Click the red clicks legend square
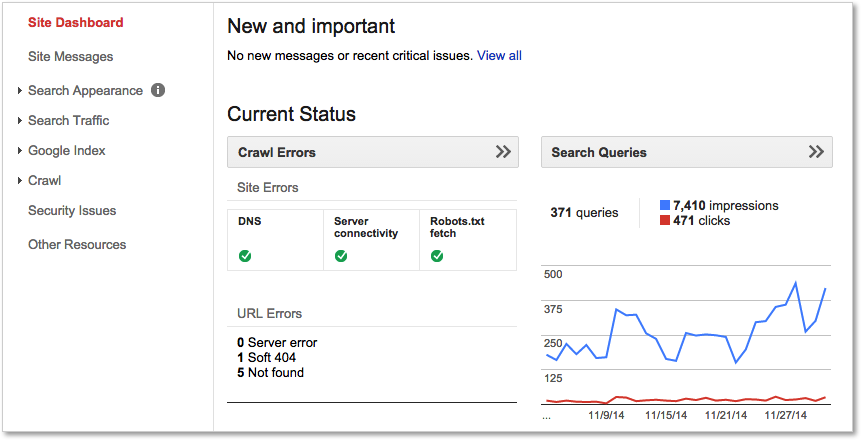Screen dimensions: 861x440 tap(665, 220)
